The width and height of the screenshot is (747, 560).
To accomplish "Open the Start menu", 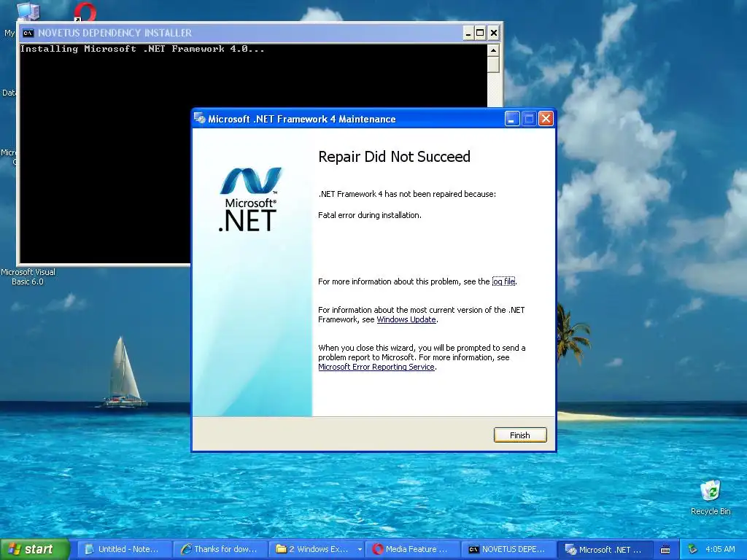I will tap(34, 549).
